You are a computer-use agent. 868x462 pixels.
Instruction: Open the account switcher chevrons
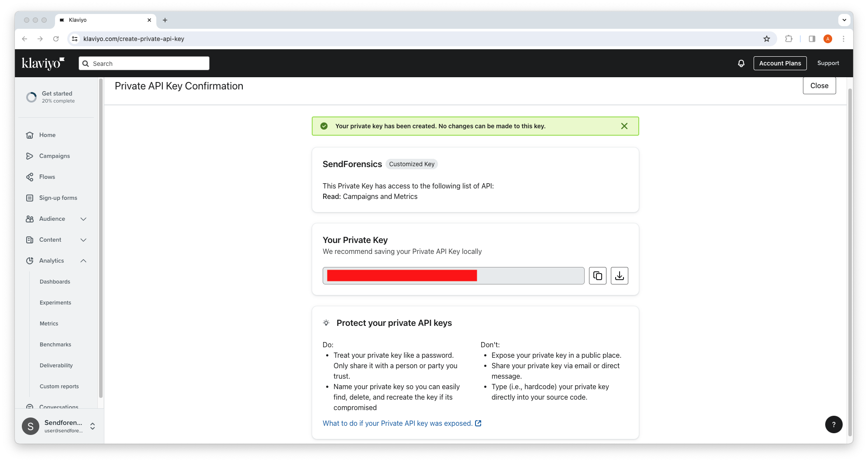point(93,426)
